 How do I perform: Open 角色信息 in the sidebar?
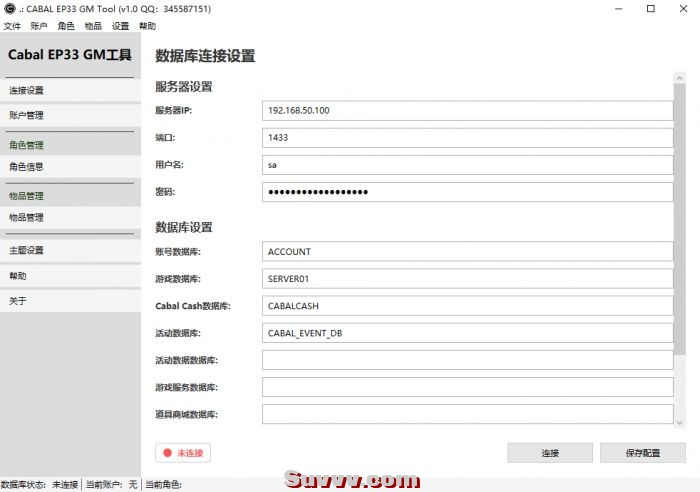click(x=70, y=167)
